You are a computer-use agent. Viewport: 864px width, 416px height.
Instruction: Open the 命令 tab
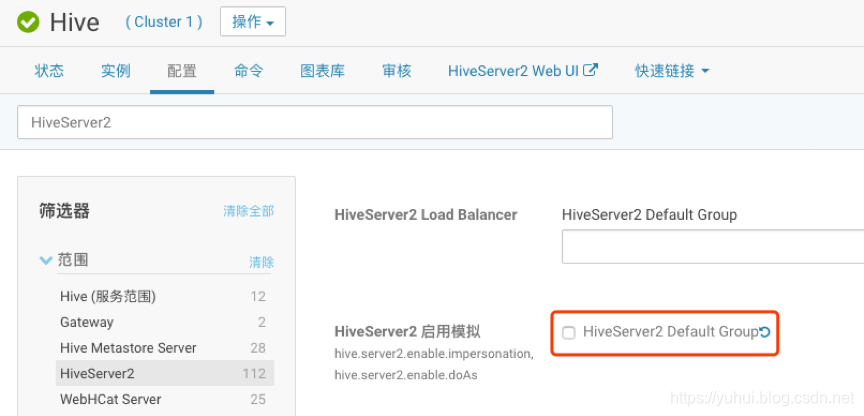(249, 71)
